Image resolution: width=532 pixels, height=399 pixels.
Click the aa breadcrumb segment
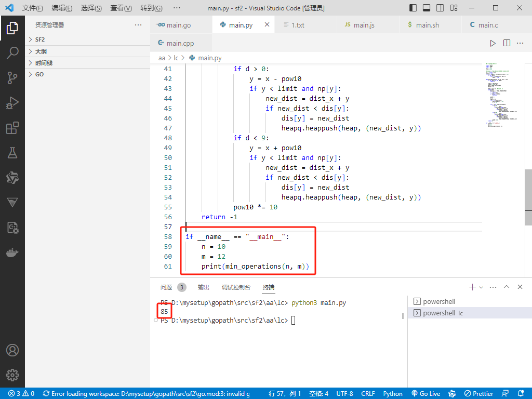pos(162,58)
